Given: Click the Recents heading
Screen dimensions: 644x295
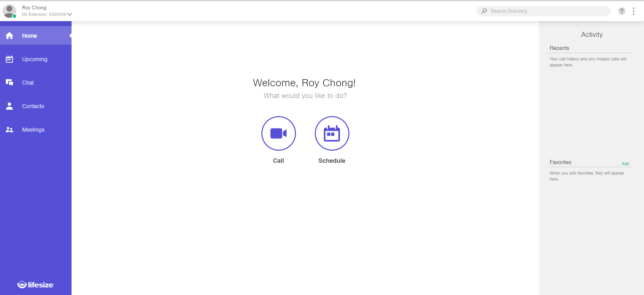Looking at the screenshot, I should tap(559, 48).
